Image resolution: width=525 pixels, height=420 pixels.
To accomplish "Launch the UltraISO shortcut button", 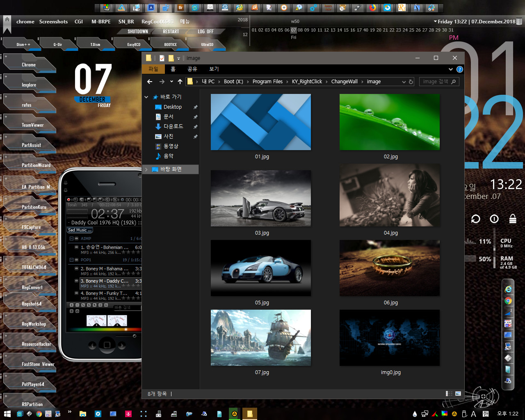I will coord(207,44).
